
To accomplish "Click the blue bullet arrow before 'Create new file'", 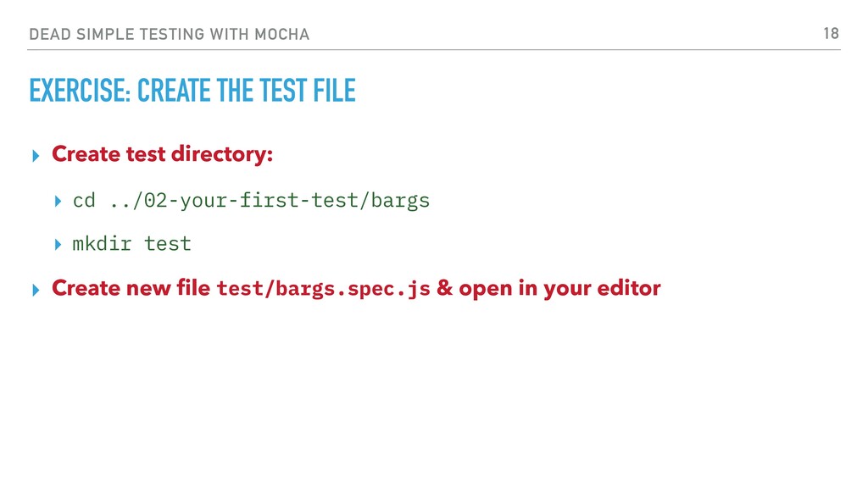I will tap(36, 290).
